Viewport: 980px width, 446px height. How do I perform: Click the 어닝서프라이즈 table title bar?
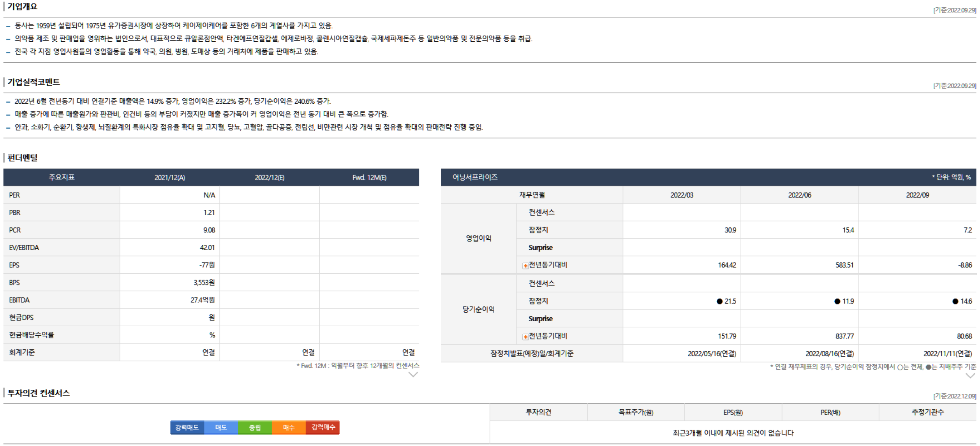(474, 177)
